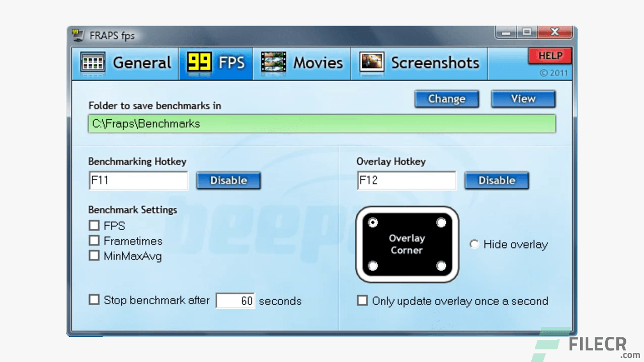Enable the FPS benchmark setting
This screenshot has height=362, width=644.
94,225
